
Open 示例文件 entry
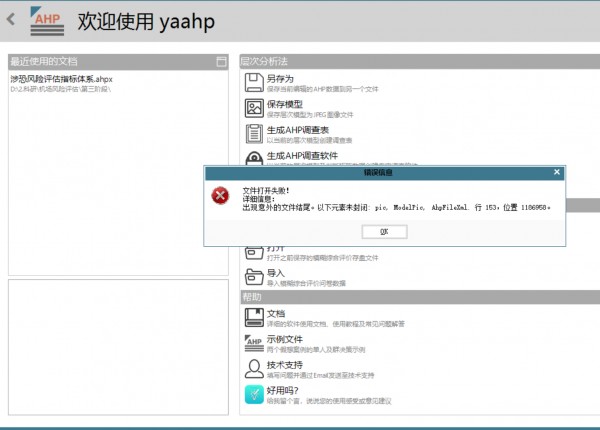pos(285,339)
